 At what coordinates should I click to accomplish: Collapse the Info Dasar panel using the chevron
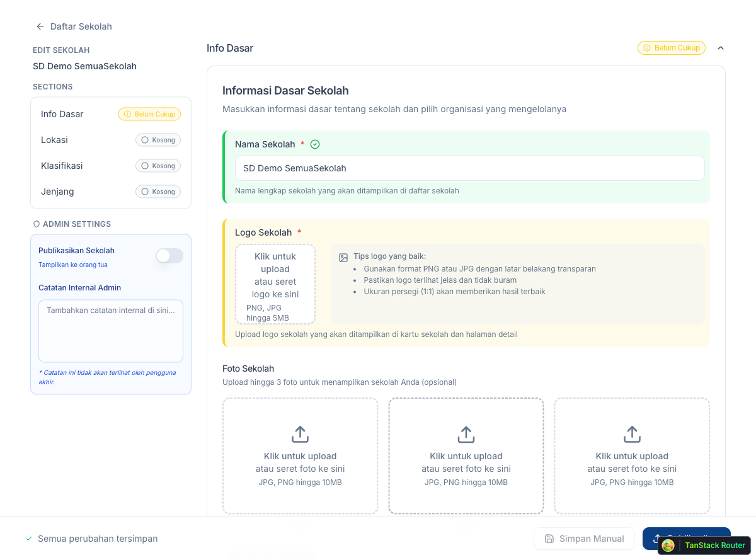tap(721, 48)
